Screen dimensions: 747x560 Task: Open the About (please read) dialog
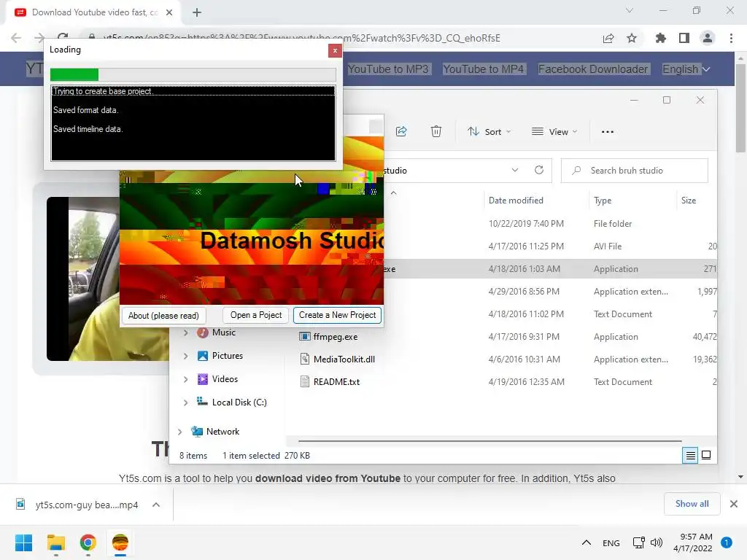click(163, 316)
